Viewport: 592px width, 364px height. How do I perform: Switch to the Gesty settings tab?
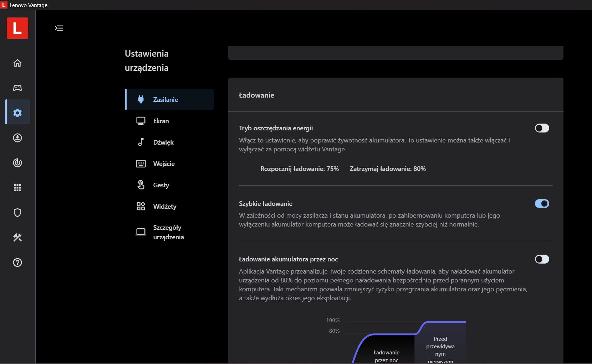(x=169, y=185)
